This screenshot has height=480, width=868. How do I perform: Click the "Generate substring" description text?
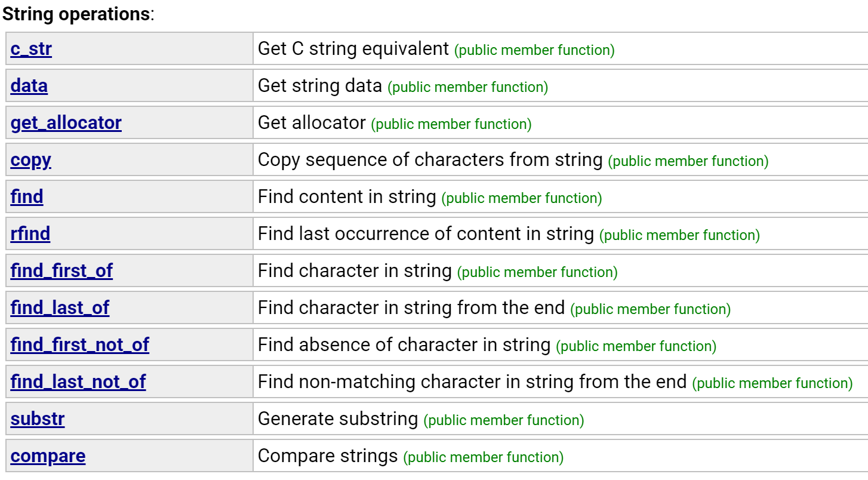tap(337, 419)
